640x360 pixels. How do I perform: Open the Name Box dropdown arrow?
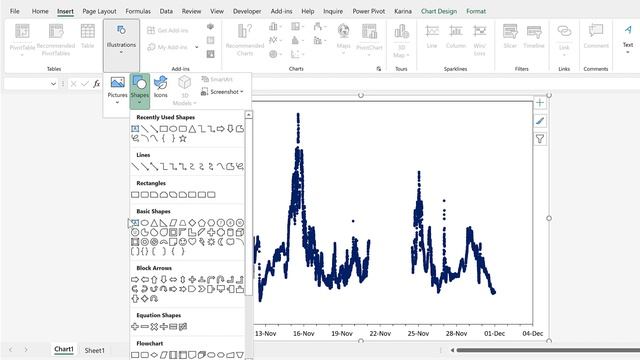pyautogui.click(x=53, y=84)
